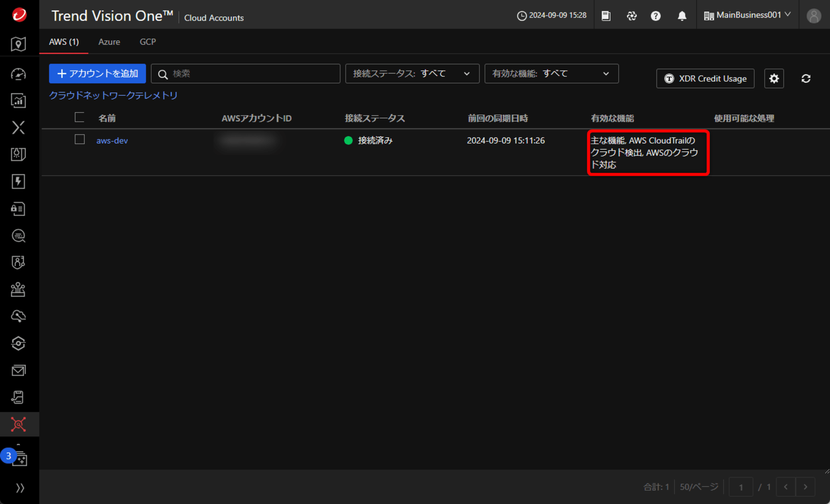Viewport: 830px width, 504px height.
Task: Open the chart report sidebar icon
Action: coord(18,100)
